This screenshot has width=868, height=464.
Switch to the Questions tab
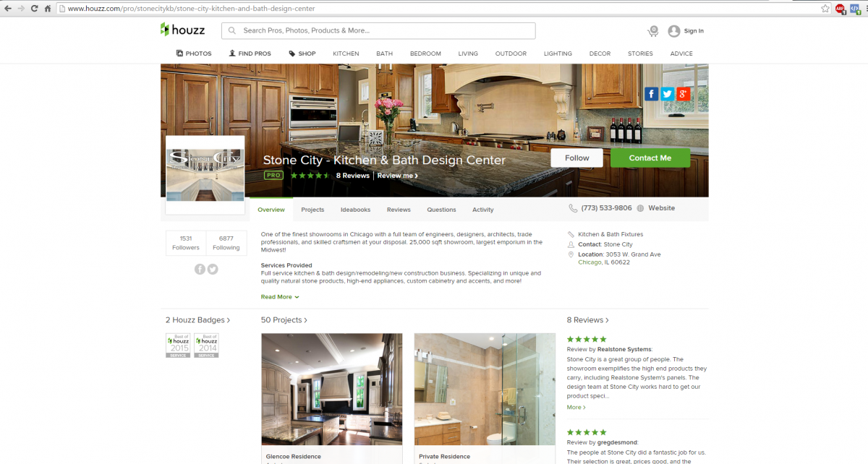click(x=441, y=210)
